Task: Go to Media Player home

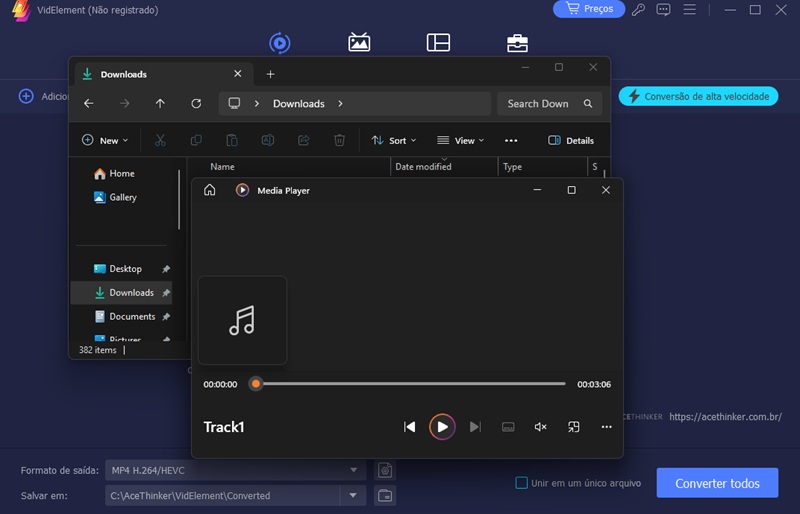Action: pos(209,190)
